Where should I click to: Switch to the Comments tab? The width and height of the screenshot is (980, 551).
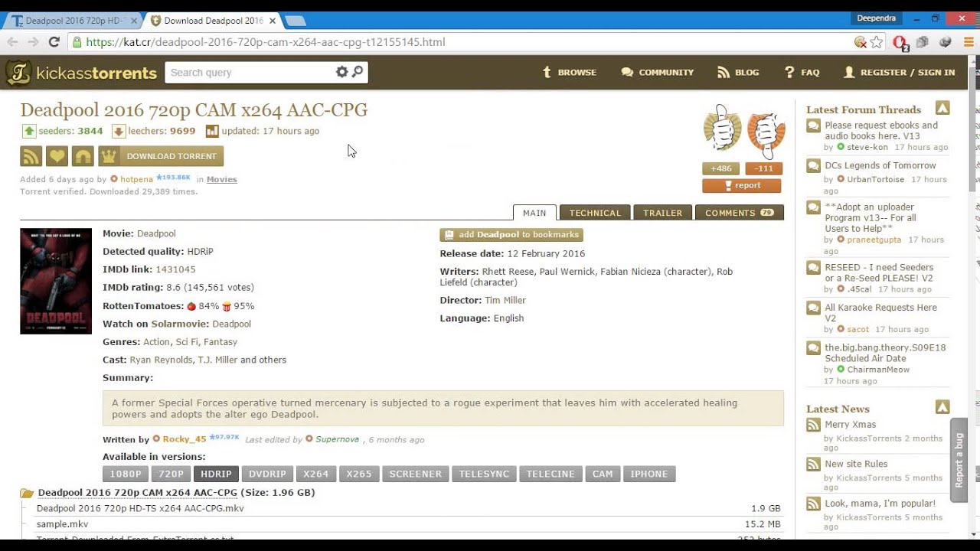[739, 213]
